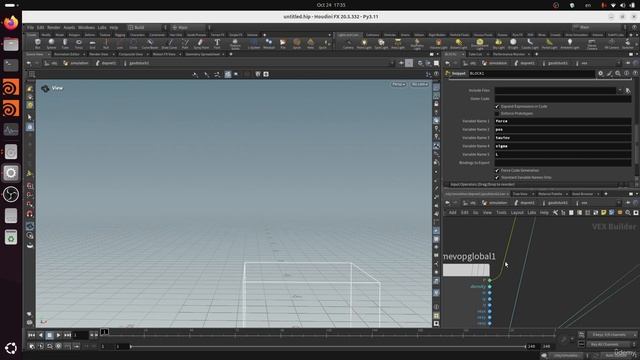This screenshot has height=360, width=640.
Task: Open the Render menu
Action: click(x=53, y=27)
